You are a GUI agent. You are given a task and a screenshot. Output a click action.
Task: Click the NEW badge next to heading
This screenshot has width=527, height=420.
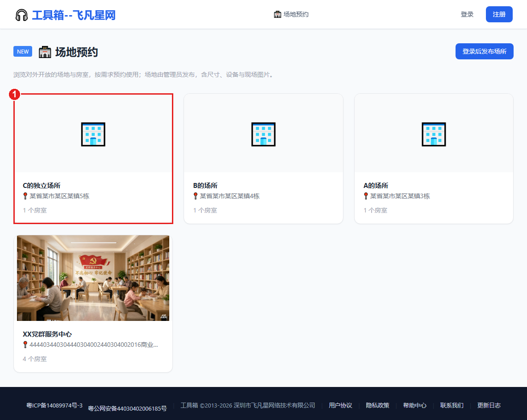click(23, 51)
